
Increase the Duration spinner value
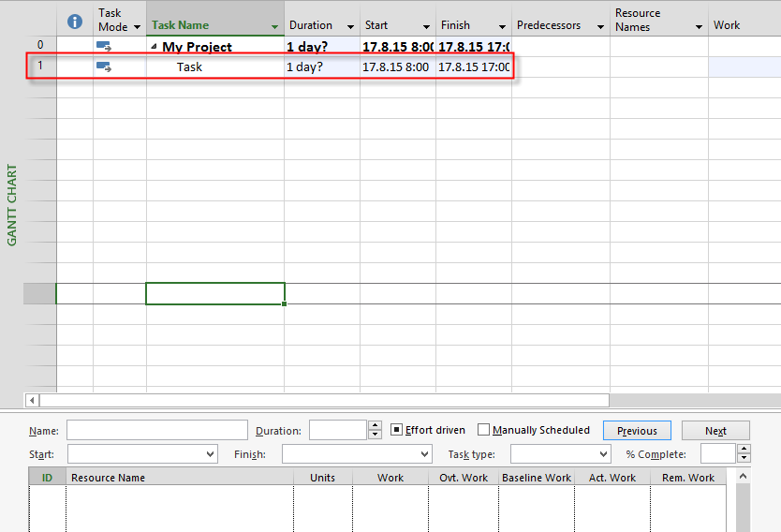point(375,426)
